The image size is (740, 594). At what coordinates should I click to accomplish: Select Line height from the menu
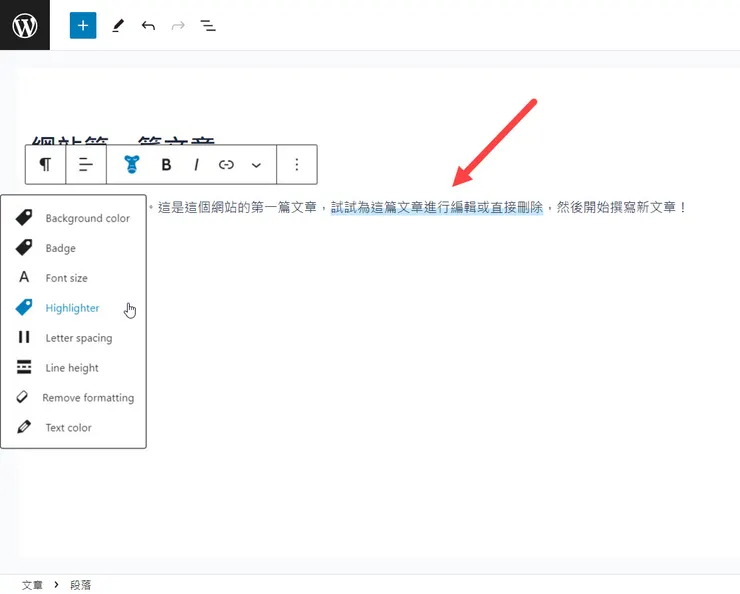(x=74, y=368)
